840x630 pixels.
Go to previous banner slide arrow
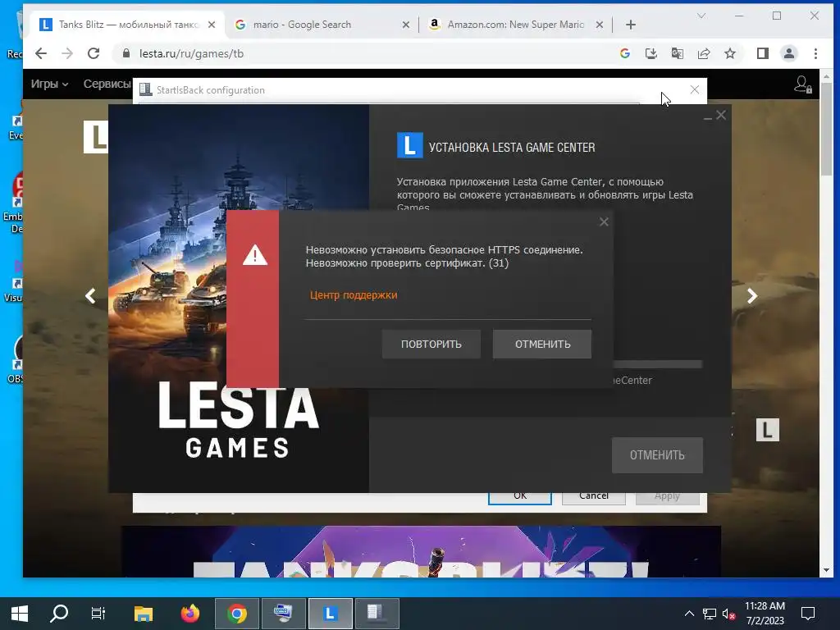click(90, 295)
